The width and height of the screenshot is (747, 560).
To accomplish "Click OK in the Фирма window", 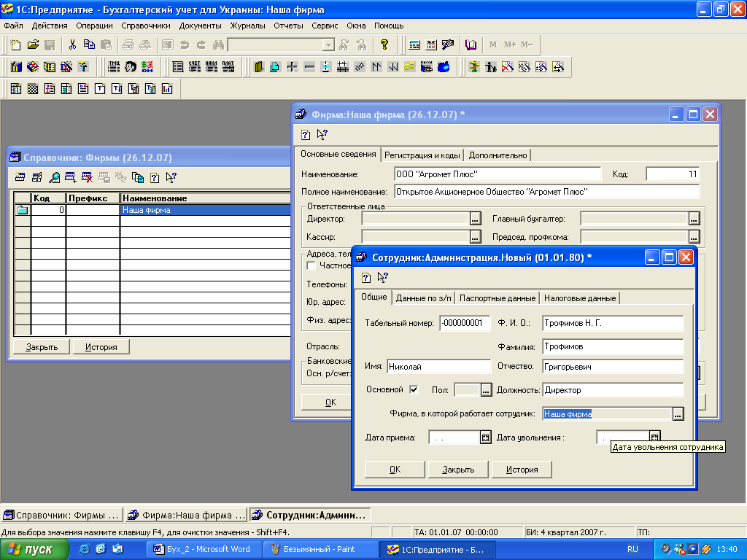I will [330, 402].
